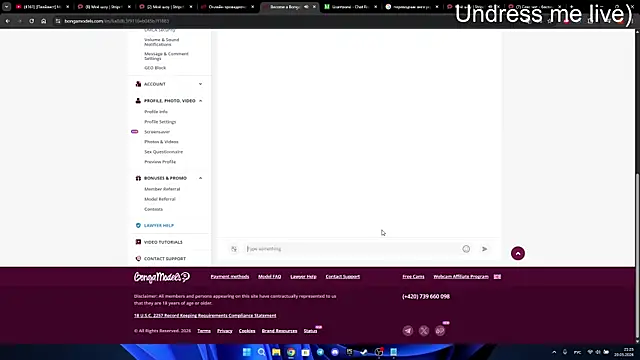The width and height of the screenshot is (640, 360).
Task: Open Brand Resources footer link
Action: (279, 331)
